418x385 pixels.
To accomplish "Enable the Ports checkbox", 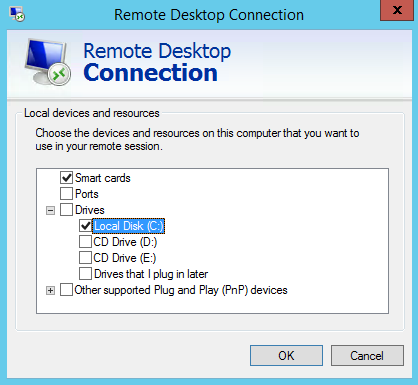I will pyautogui.click(x=66, y=194).
